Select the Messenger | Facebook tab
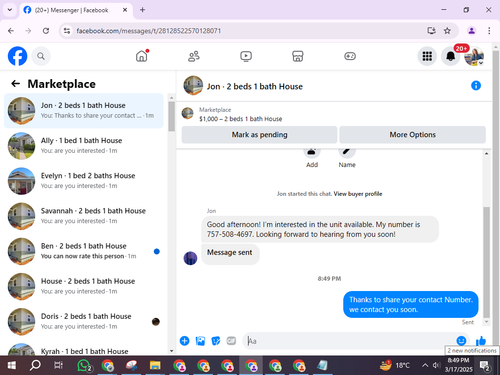Image resolution: width=500 pixels, height=375 pixels. 76,10
